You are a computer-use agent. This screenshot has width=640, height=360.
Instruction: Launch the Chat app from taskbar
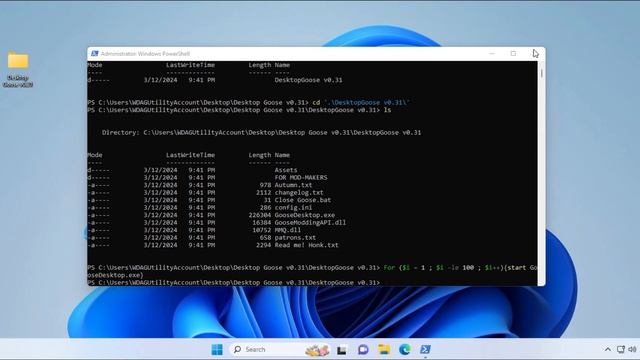pos(363,349)
